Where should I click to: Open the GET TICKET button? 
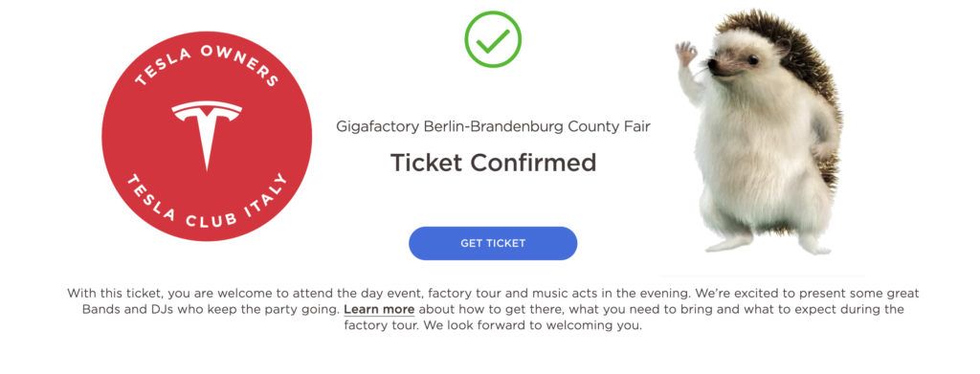(493, 244)
